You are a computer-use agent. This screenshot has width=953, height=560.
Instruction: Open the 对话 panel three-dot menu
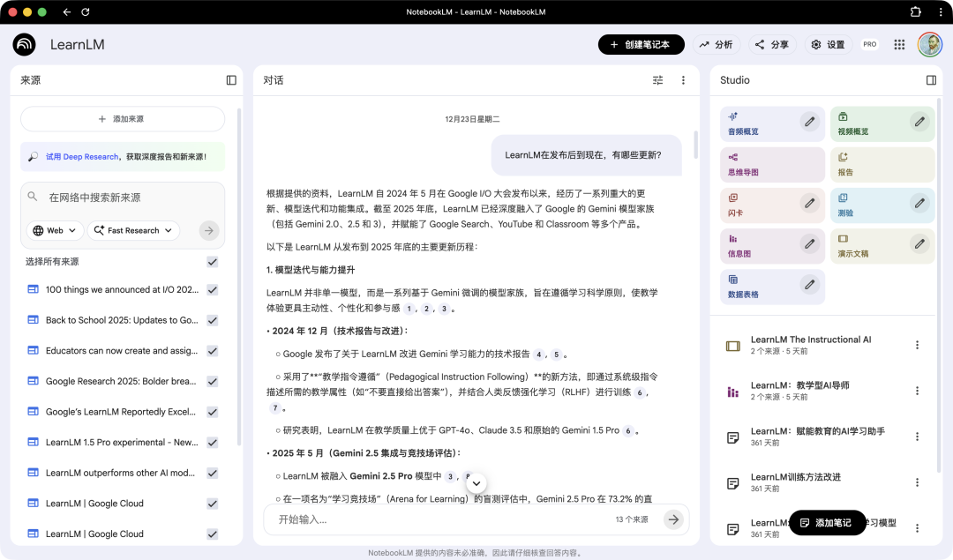[x=683, y=80]
